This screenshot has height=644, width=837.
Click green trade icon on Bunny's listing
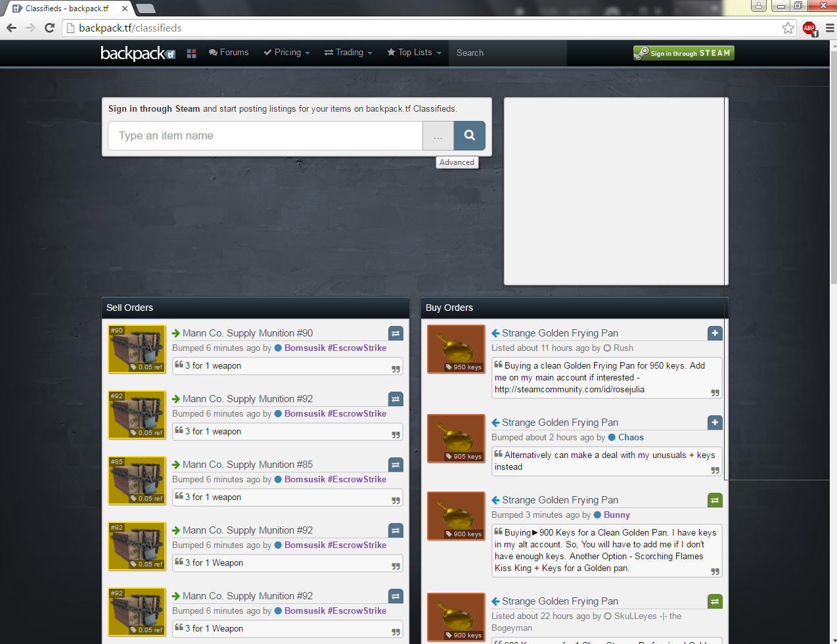[715, 500]
